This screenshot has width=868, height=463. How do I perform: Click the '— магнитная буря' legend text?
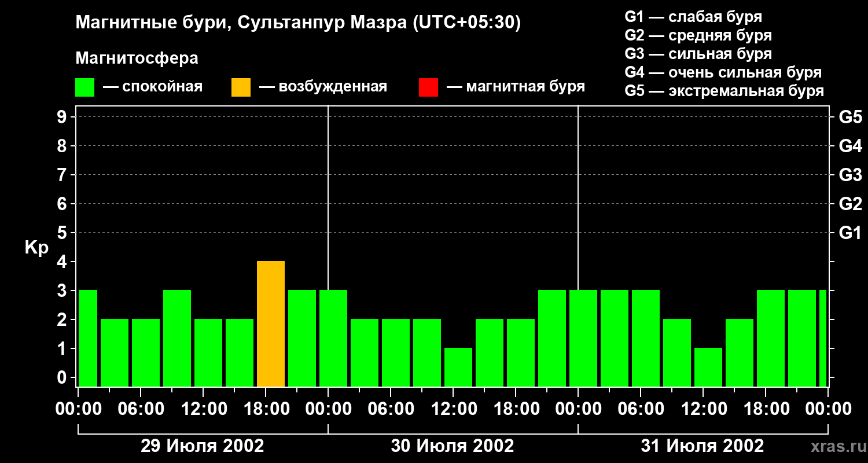pos(516,87)
